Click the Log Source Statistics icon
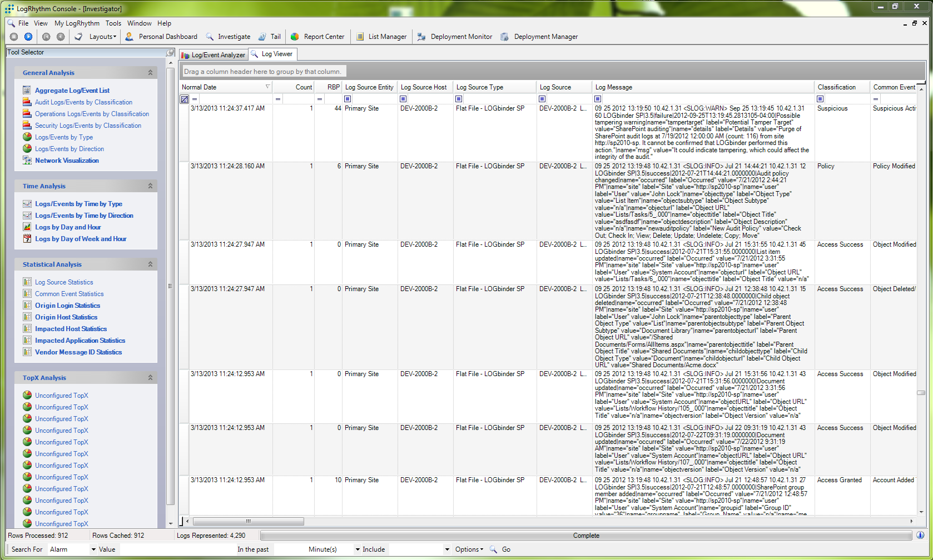Viewport: 933px width, 560px height. tap(27, 282)
